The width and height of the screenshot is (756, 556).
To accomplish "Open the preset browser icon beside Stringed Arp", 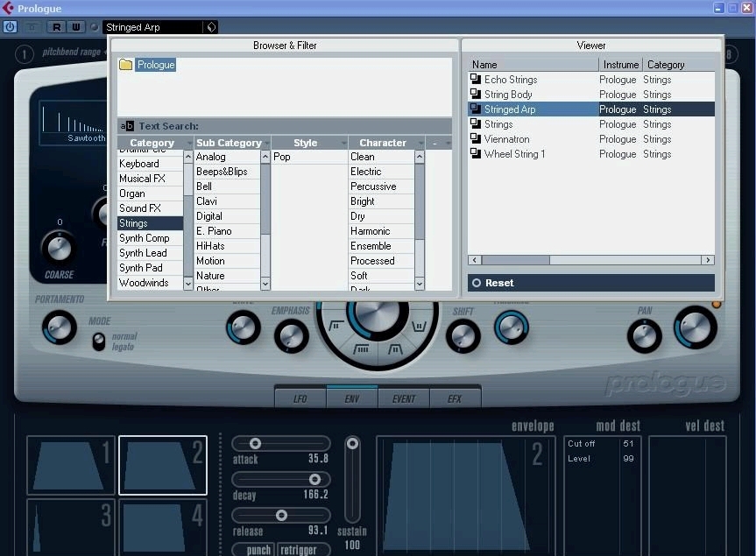I will click(x=211, y=27).
